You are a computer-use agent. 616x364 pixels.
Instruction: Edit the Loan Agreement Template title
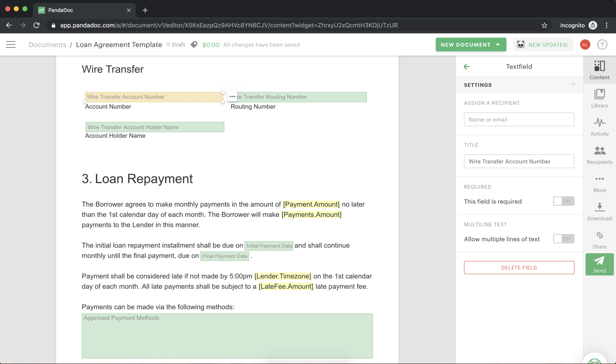point(119,44)
